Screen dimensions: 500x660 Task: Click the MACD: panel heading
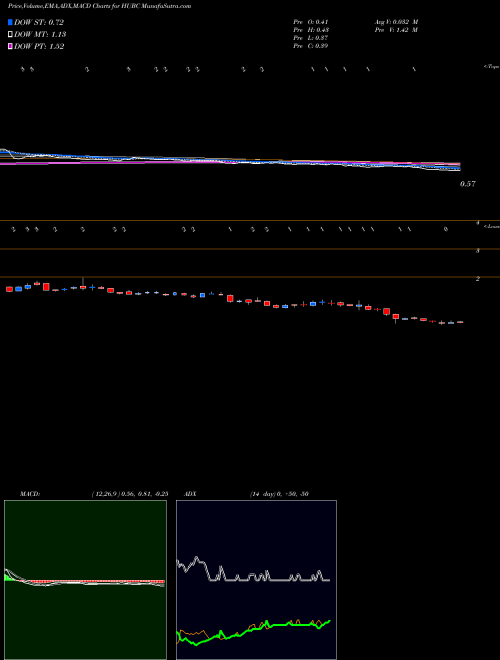click(30, 494)
